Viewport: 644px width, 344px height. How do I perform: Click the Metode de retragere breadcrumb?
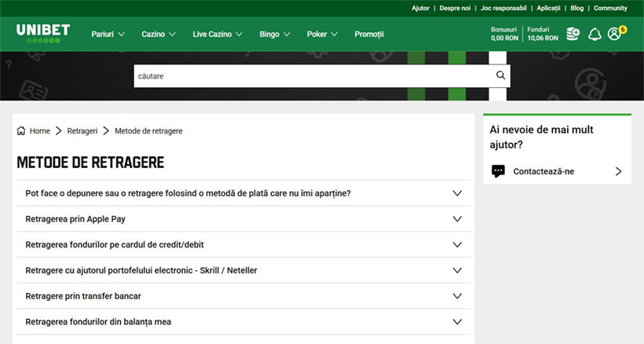coord(148,131)
